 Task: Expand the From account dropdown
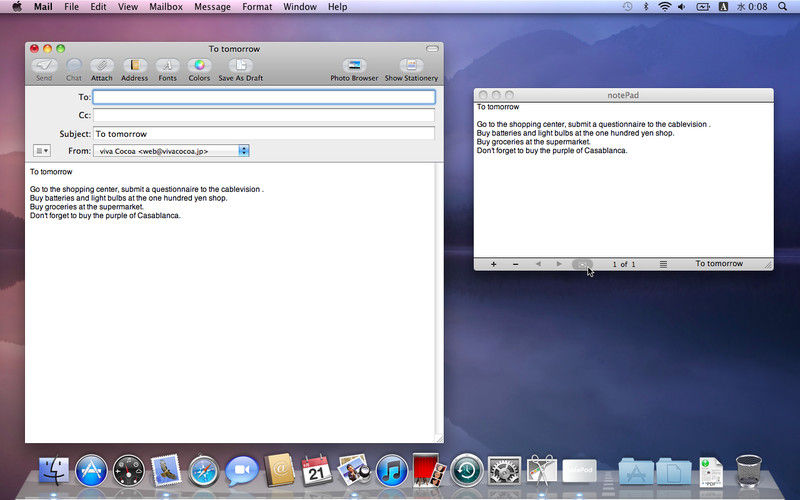point(243,151)
